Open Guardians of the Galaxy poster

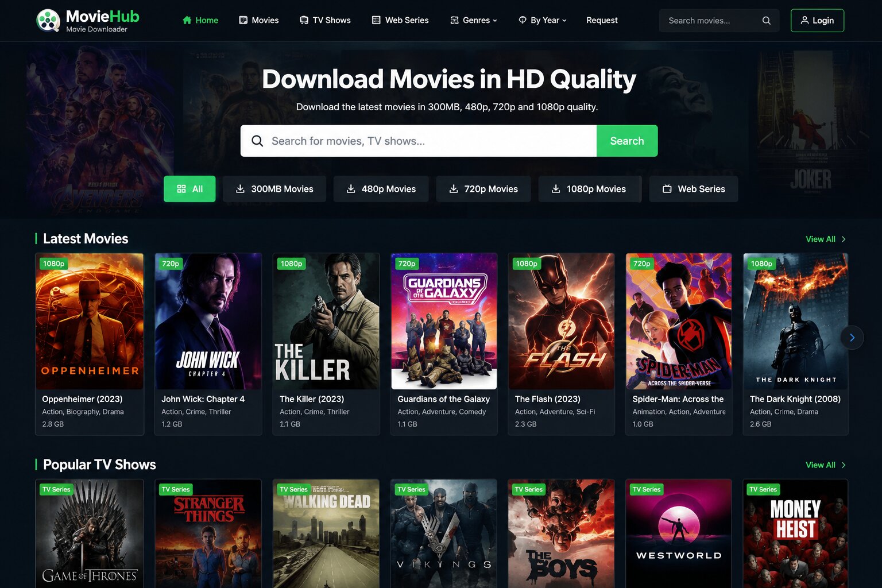pyautogui.click(x=444, y=321)
